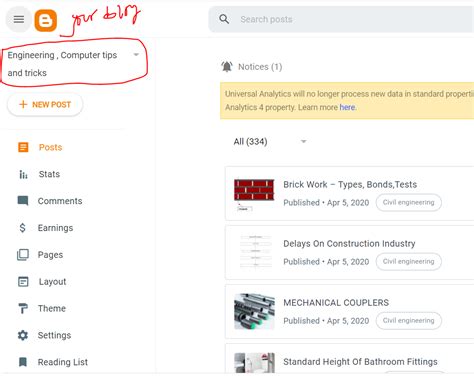Open Brick Work post thumbnail

[x=254, y=195]
